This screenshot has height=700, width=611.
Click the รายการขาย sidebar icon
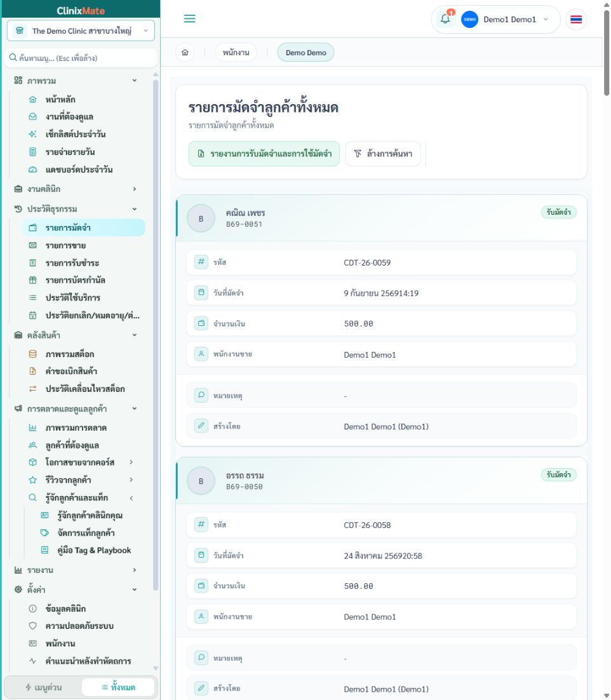pos(32,246)
